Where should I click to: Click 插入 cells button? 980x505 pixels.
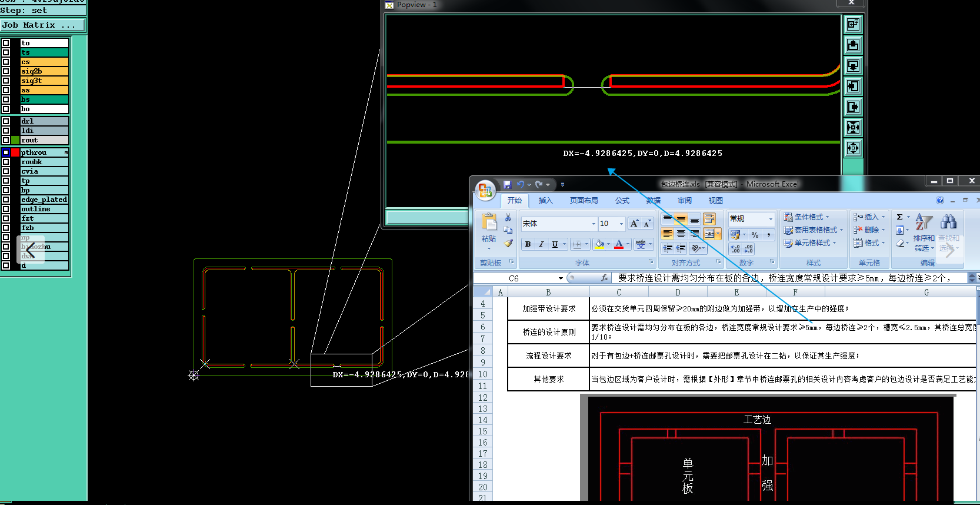coord(869,217)
